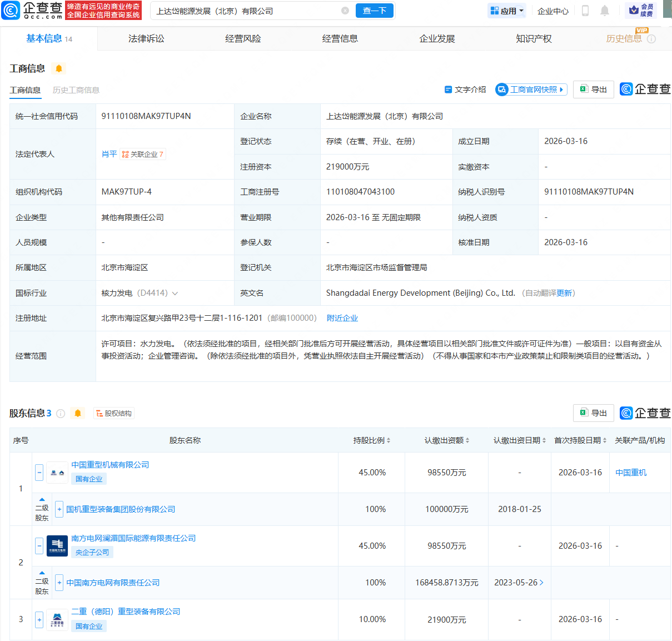Click the bell icon beside 股东信息
Viewport: 672px width, 641px height.
[78, 413]
